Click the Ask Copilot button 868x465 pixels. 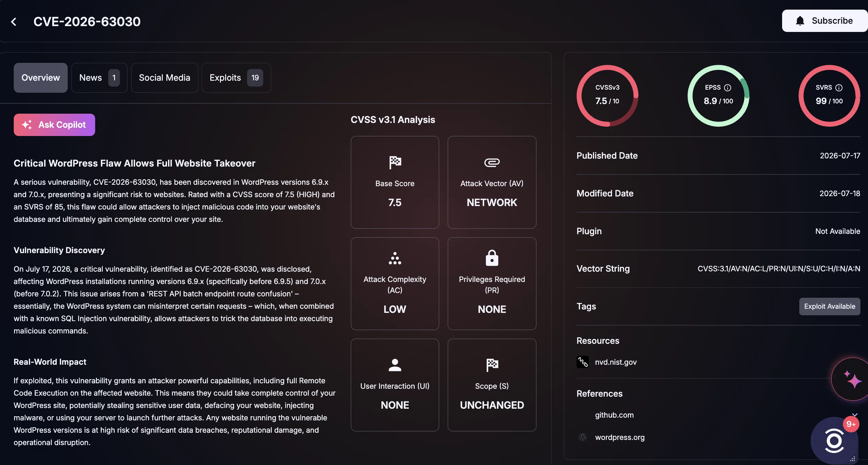tap(54, 125)
